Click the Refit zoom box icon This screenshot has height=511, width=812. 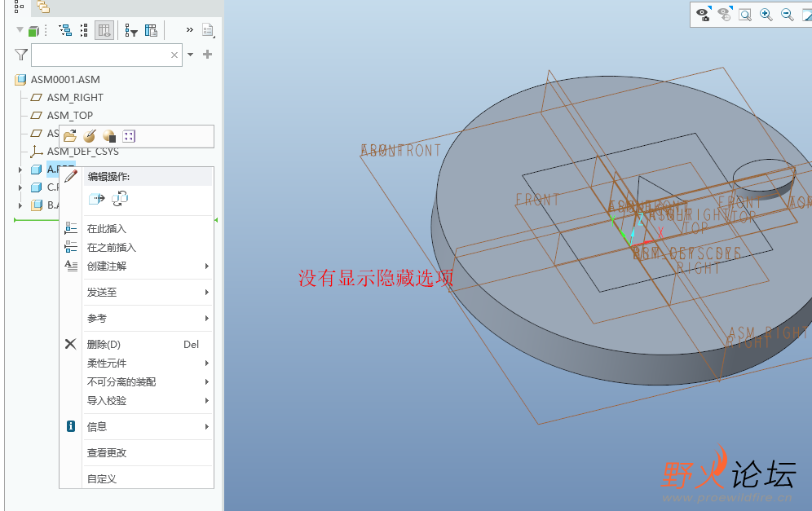click(x=744, y=14)
